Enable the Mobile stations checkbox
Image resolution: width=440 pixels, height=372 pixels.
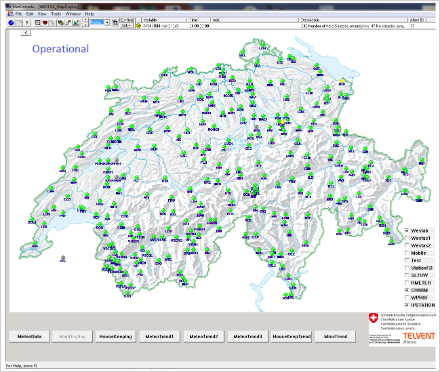point(407,253)
